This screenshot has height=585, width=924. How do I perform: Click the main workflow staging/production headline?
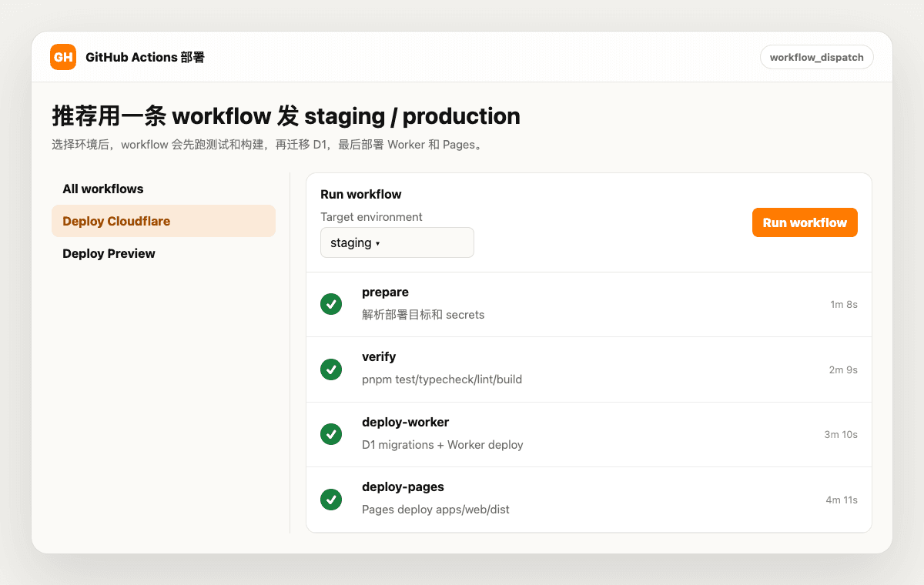(x=286, y=116)
